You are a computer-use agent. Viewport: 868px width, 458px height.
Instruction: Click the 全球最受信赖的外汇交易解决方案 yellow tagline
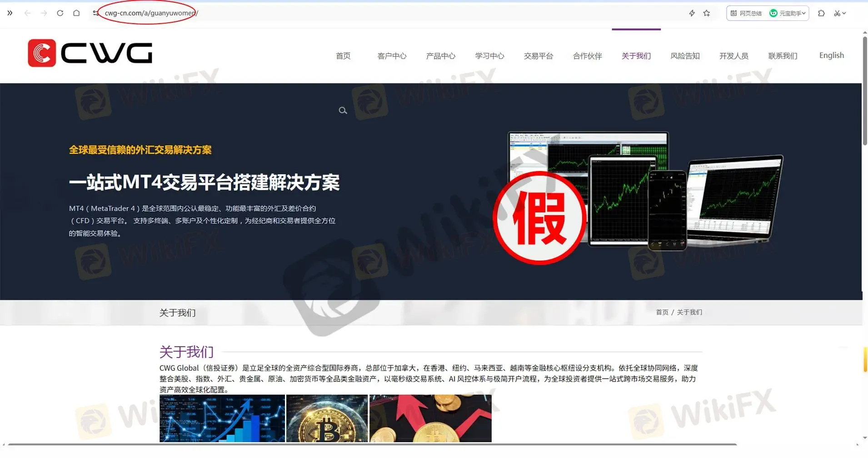click(140, 150)
